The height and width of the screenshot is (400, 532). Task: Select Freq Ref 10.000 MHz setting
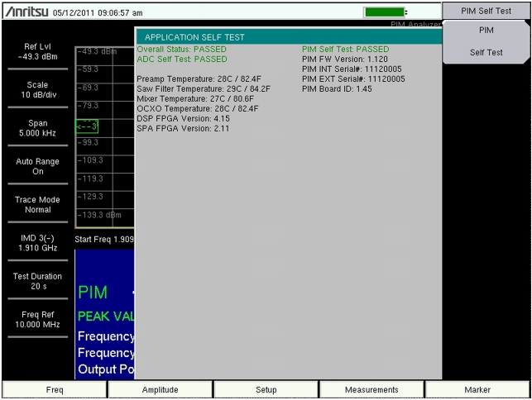point(38,320)
